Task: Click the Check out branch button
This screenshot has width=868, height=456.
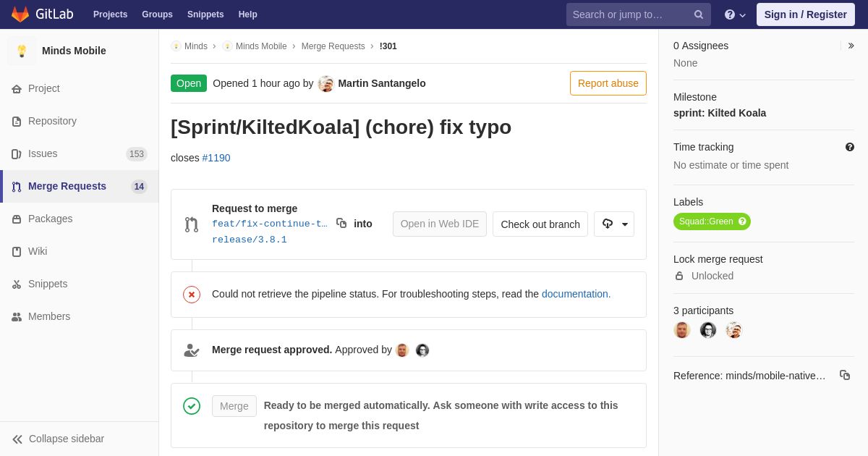Action: (x=540, y=224)
